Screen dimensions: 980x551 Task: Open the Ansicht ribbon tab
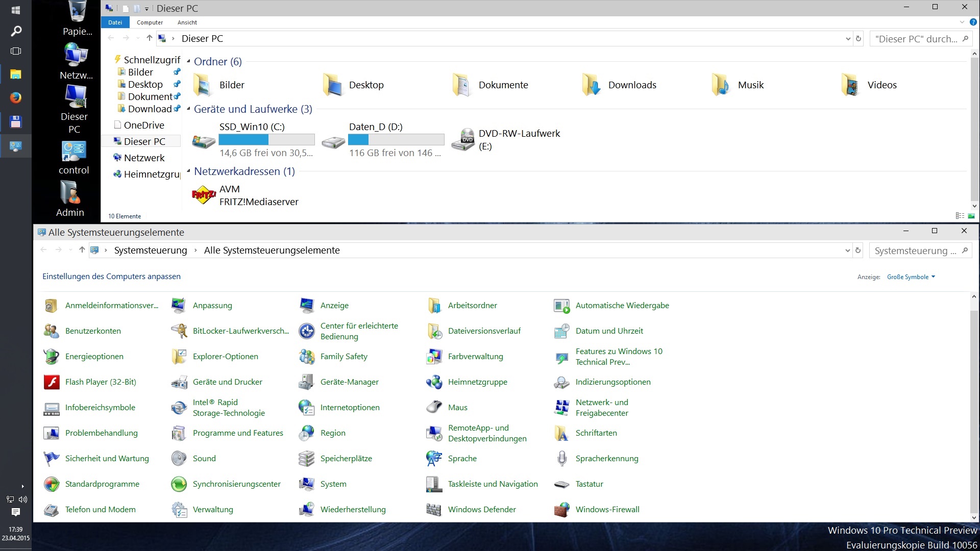coord(187,22)
